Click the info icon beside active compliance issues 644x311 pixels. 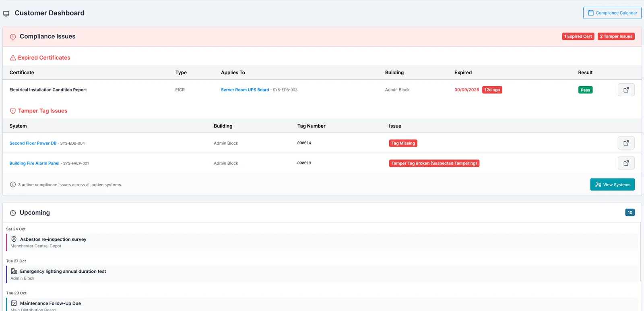coord(13,185)
